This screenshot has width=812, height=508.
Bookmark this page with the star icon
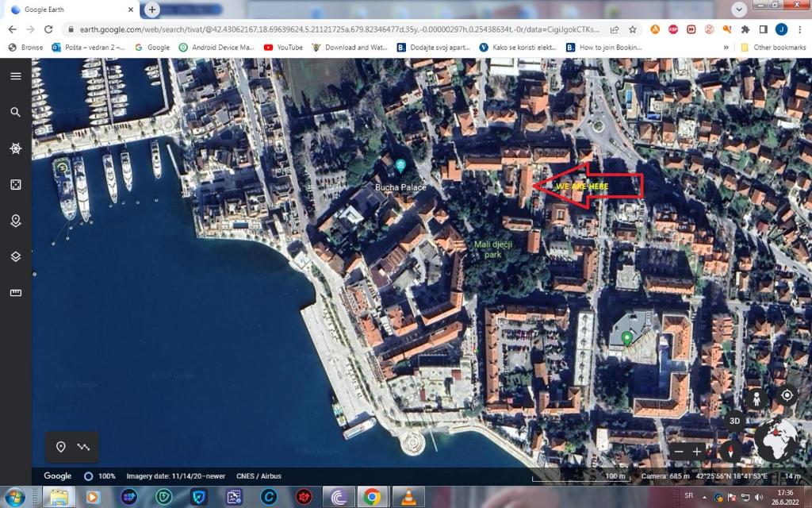[x=632, y=29]
